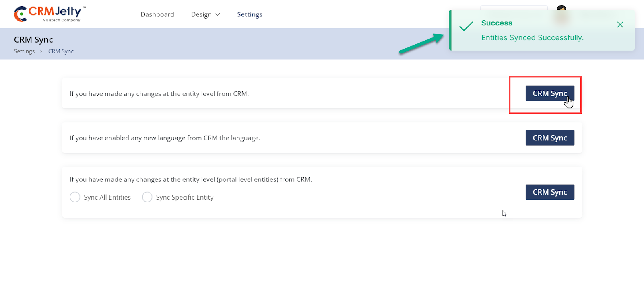Click the breadcrumb chevron separator
Image resolution: width=644 pixels, height=286 pixels.
pyautogui.click(x=41, y=51)
